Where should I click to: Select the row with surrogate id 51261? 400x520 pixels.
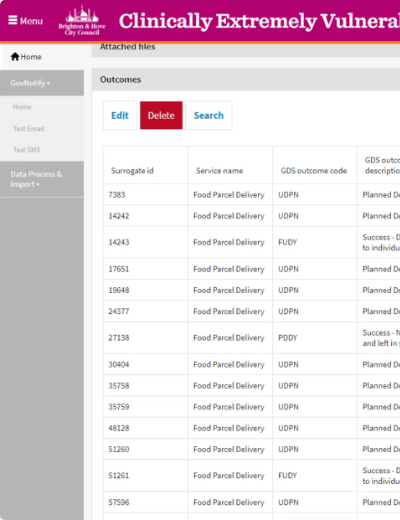[252, 476]
